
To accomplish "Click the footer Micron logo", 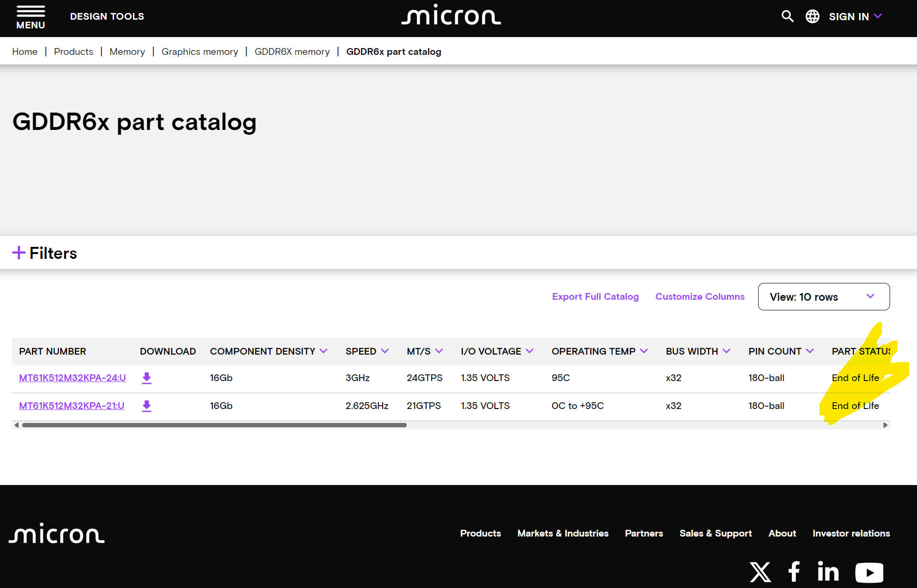I will click(57, 533).
